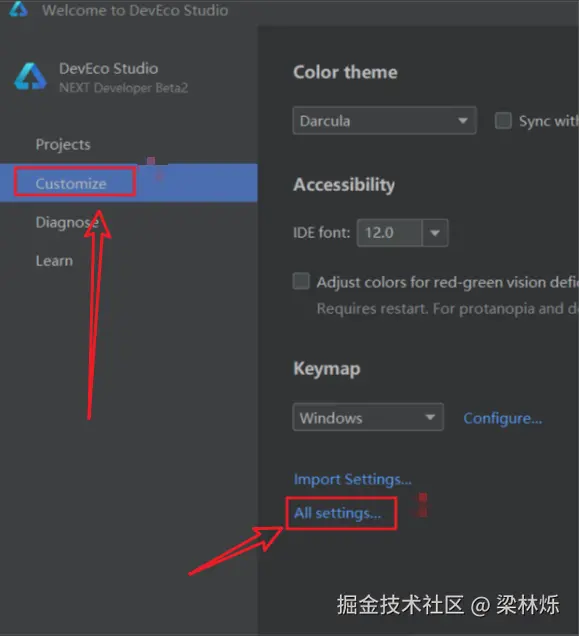Viewport: 579px width, 636px height.
Task: Switch to the Diagnose section
Action: tap(67, 222)
